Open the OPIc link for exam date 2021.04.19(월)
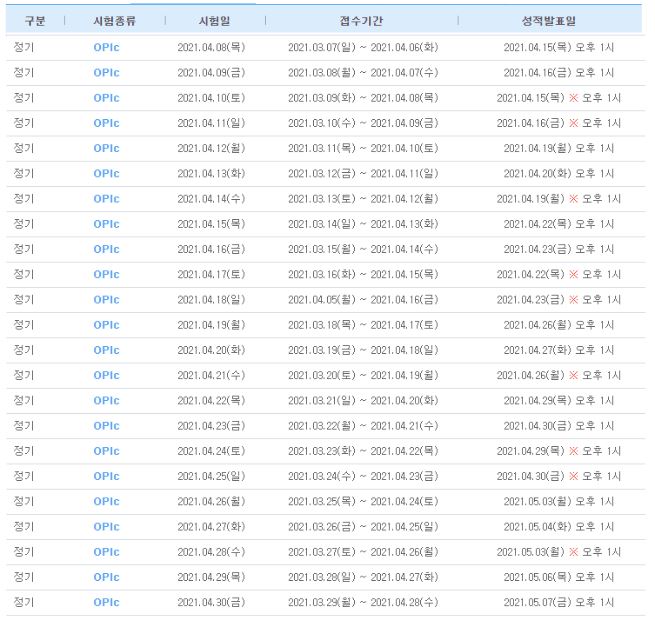This screenshot has height=624, width=655. coord(106,325)
